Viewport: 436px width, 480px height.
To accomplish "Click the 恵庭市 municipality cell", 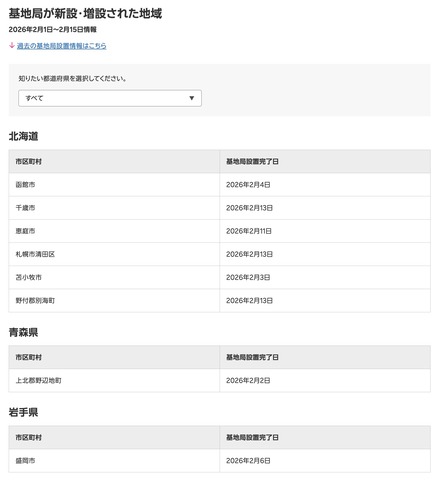I will click(x=114, y=231).
